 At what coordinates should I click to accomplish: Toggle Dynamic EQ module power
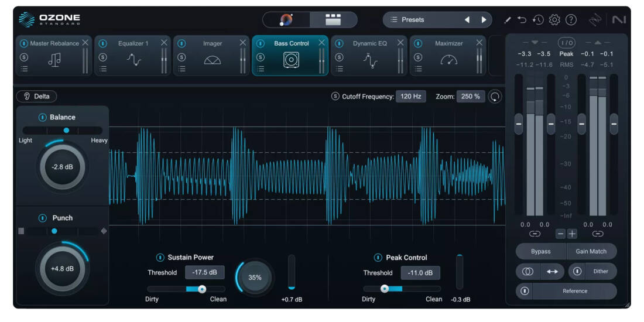tap(339, 43)
